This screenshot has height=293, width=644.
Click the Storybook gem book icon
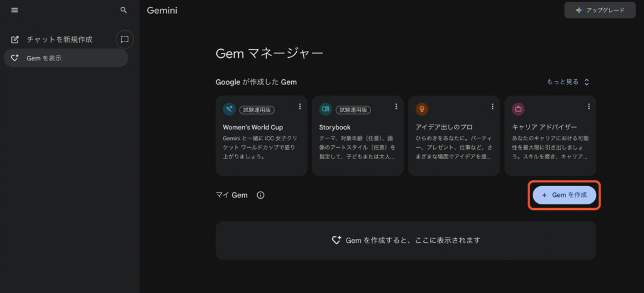(326, 109)
